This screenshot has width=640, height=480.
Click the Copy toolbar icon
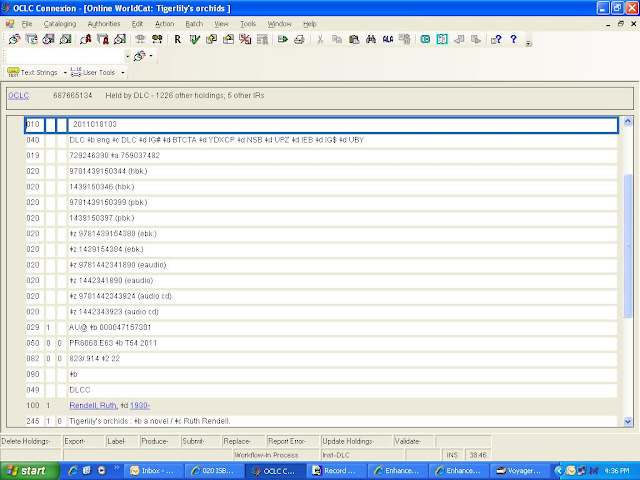(337, 39)
